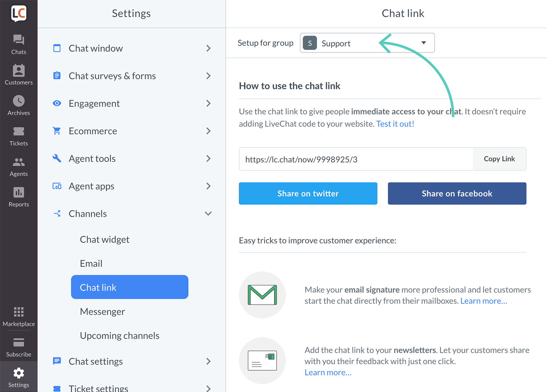Expand Chat surveys & forms chevron
Screen dimensions: 547x392
click(208, 76)
